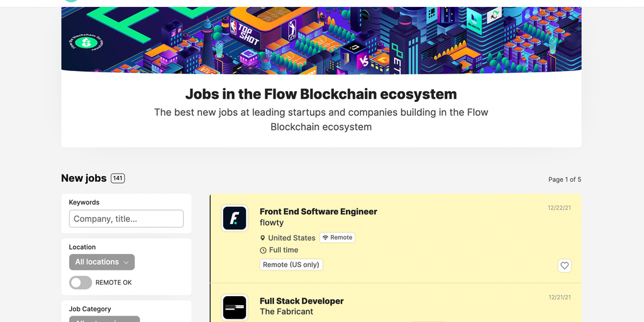Open the Front End Software Engineer listing
Viewport: 644px width, 322px height.
(318, 211)
